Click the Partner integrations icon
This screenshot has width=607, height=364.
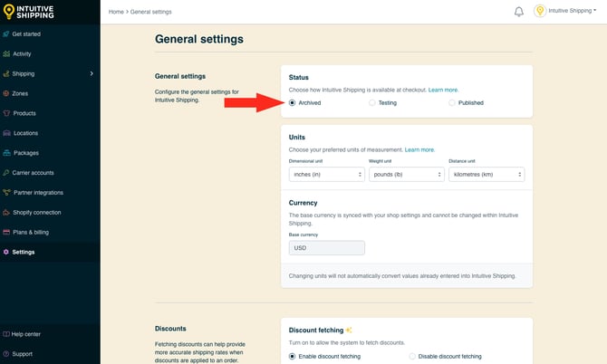pos(6,192)
